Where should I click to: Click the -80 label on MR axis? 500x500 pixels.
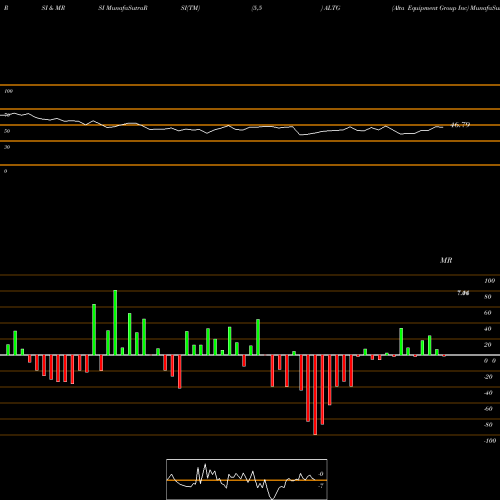pyautogui.click(x=488, y=425)
